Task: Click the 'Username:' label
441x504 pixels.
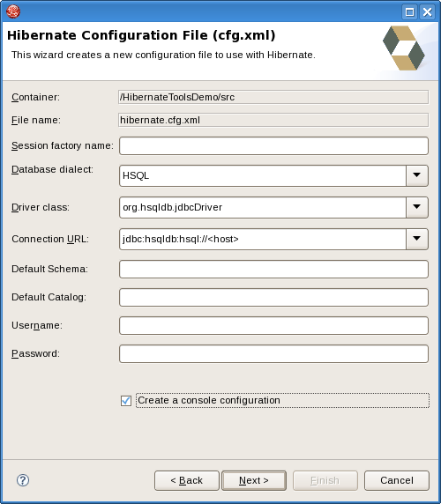Action: coord(37,325)
